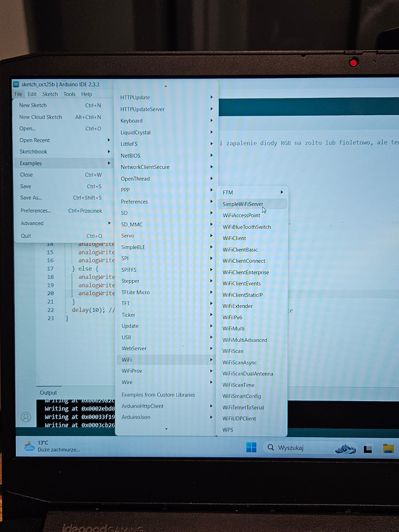399x532 pixels.
Task: Expand the HTTPUpdateServer examples
Action: 166,109
